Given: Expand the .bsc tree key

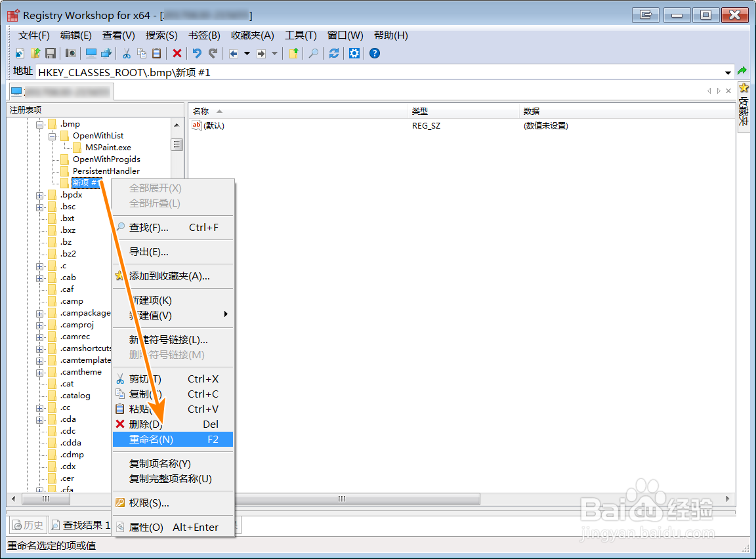Looking at the screenshot, I should tap(40, 207).
